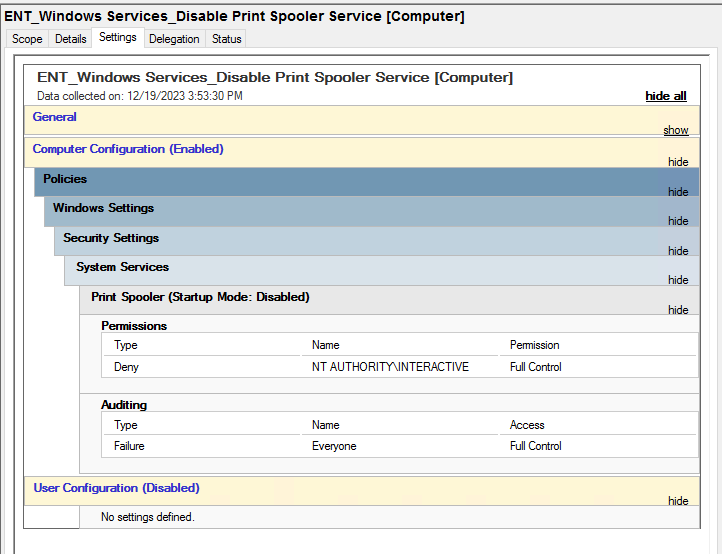Viewport: 722px width, 554px height.
Task: Select the Delegation tab
Action: pos(174,39)
